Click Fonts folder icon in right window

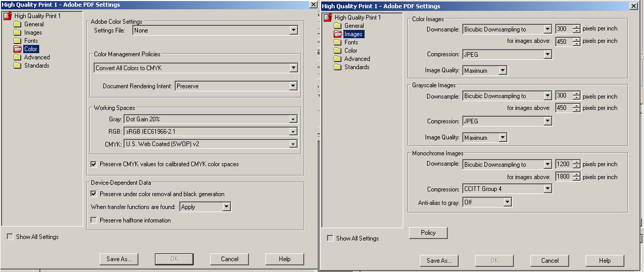(337, 42)
